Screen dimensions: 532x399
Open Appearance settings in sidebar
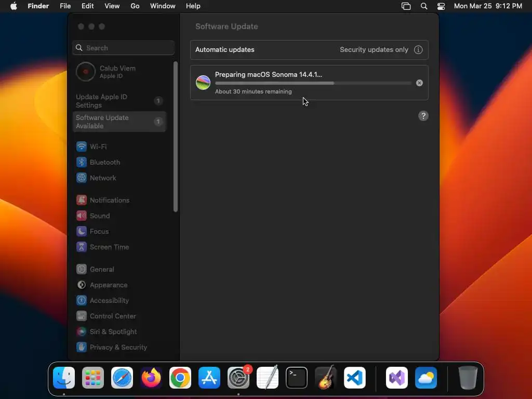119,285
